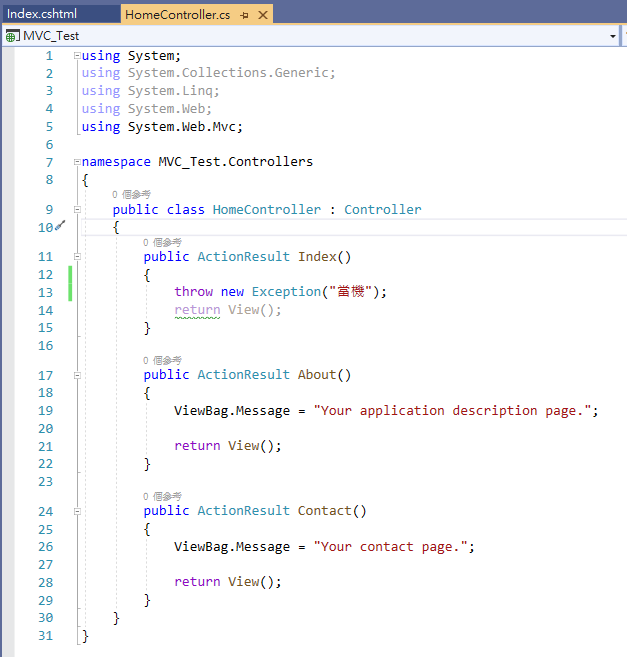Click 'MVC_Test.Controllers' namespace name
Image resolution: width=627 pixels, height=657 pixels.
point(236,162)
